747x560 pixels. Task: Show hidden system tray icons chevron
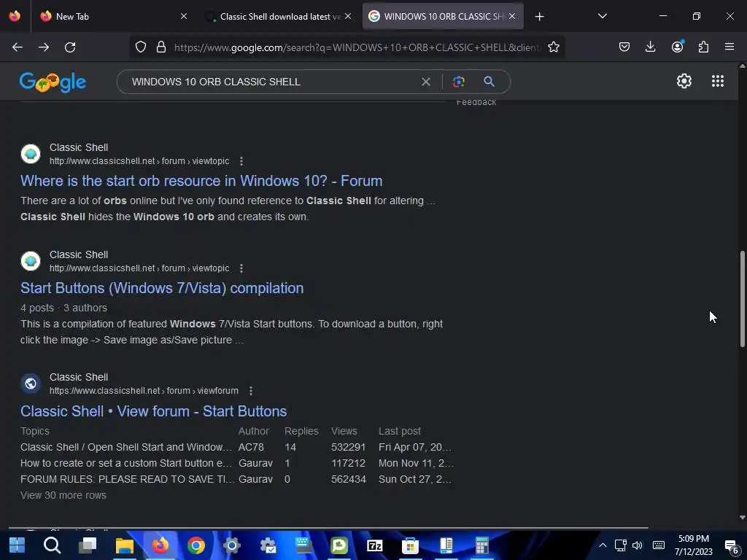602,545
